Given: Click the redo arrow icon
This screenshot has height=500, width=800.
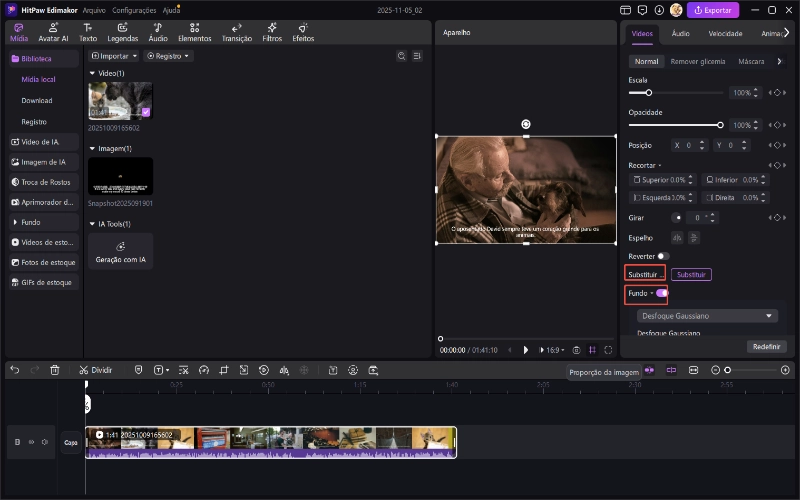Looking at the screenshot, I should 34,370.
